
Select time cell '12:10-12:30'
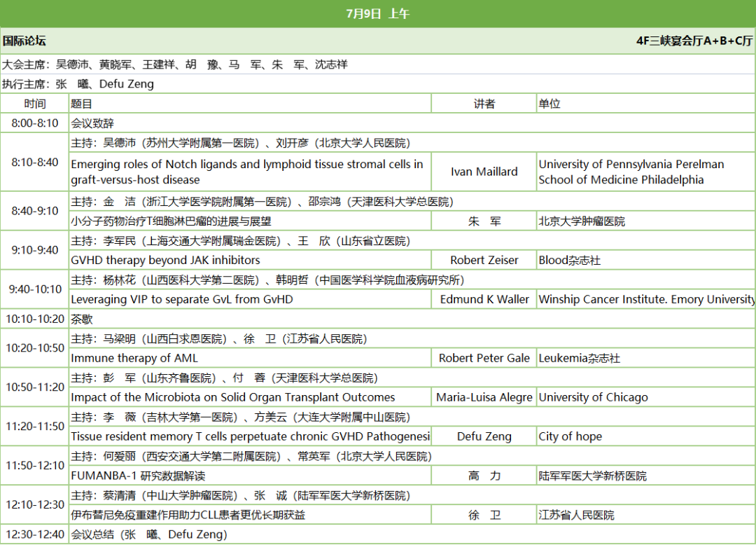coord(35,504)
